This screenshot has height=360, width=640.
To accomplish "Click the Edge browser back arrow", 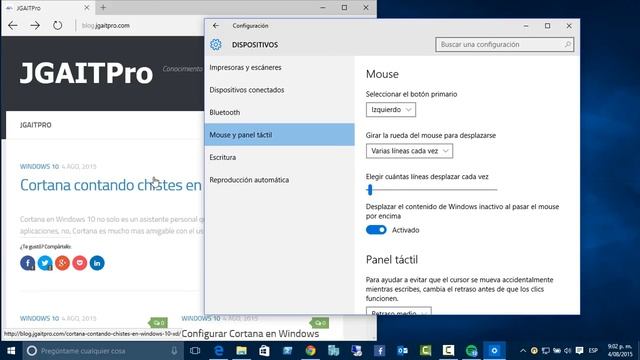I will [13, 25].
